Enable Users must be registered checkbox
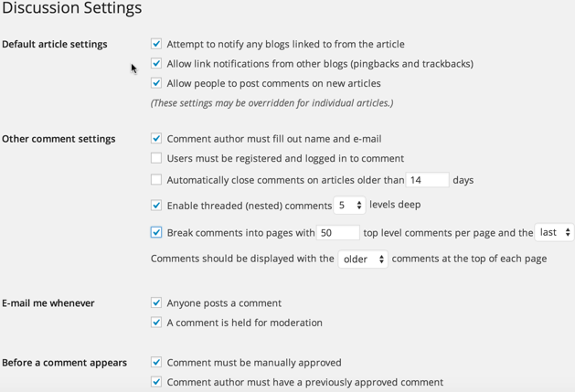 [x=156, y=158]
